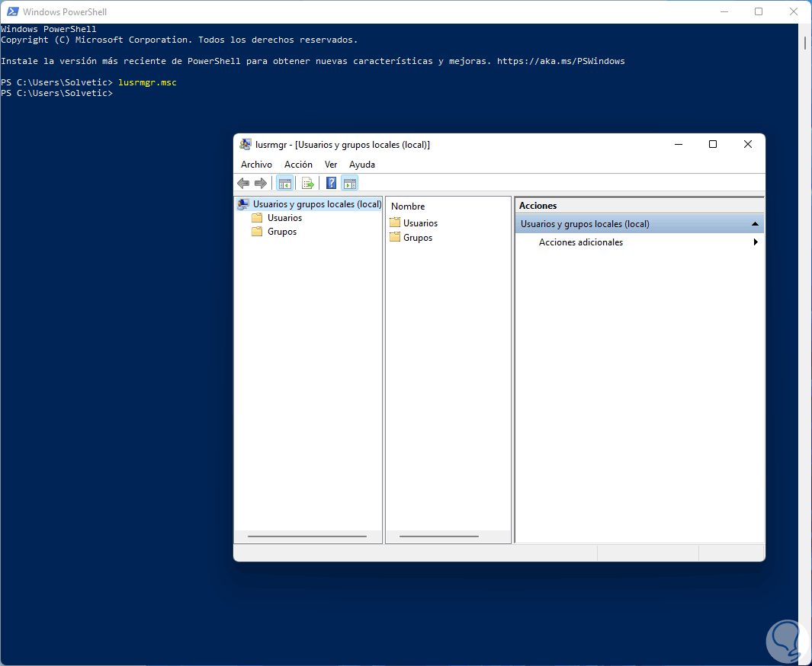Open the Ayuda menu

point(362,165)
